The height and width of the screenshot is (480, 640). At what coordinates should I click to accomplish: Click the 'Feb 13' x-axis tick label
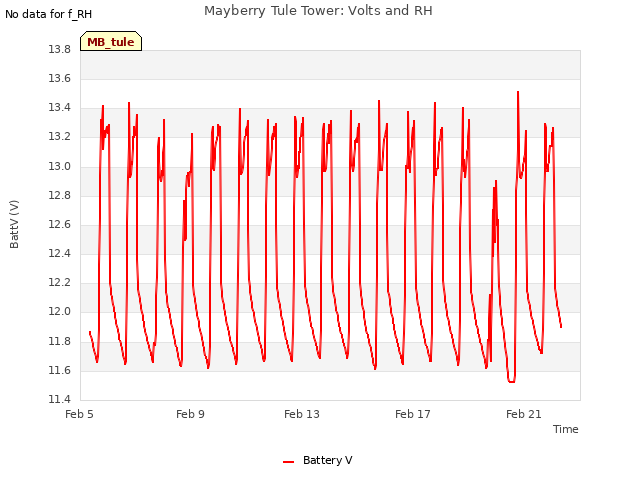302,414
